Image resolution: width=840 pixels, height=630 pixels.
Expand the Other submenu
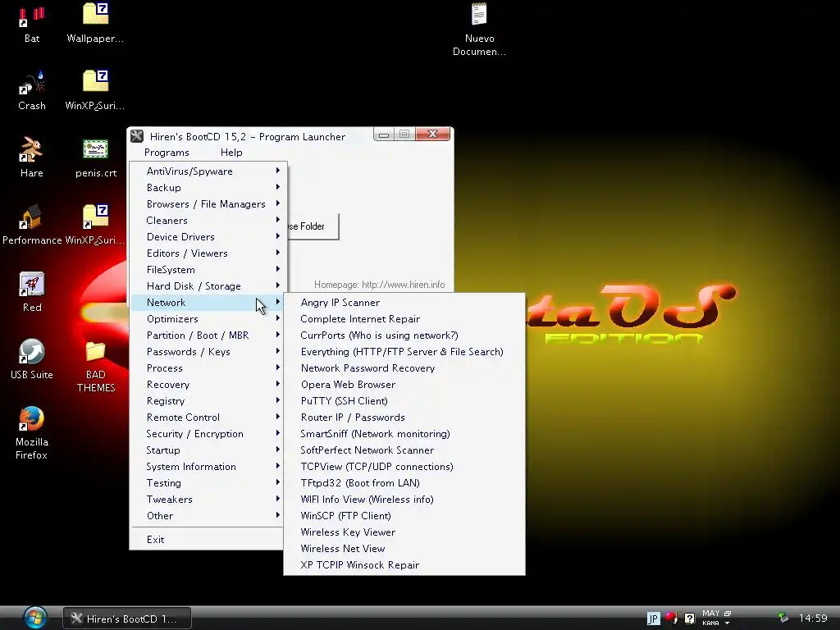click(x=208, y=516)
